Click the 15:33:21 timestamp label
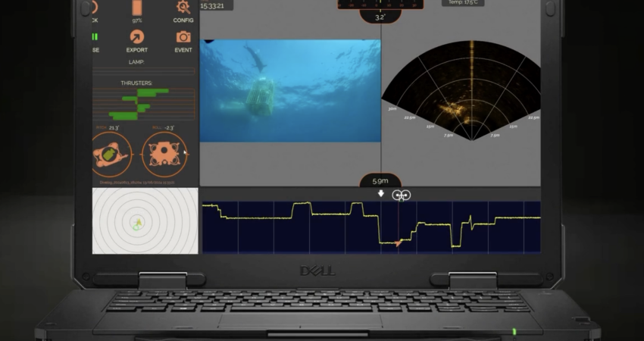This screenshot has width=644, height=341. 216,5
